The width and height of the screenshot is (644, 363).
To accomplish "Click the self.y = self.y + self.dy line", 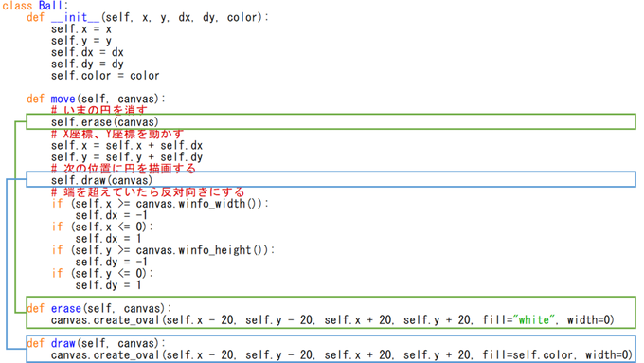I will (127, 157).
